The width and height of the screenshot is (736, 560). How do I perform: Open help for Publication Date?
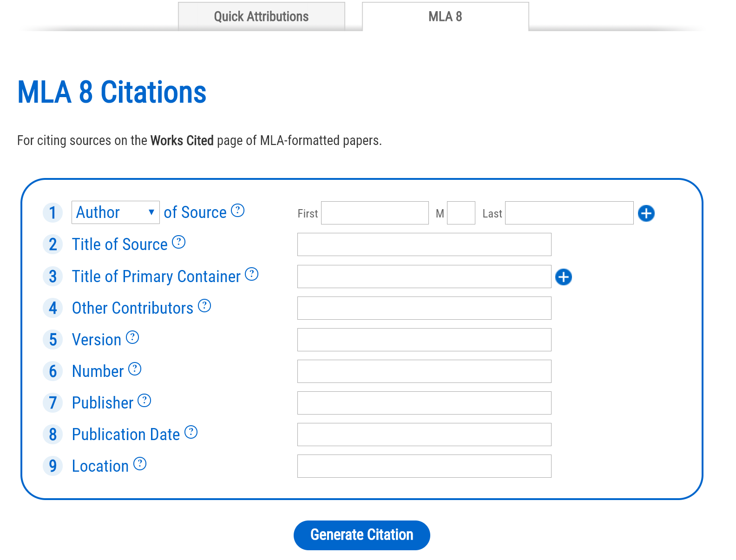[x=191, y=432]
